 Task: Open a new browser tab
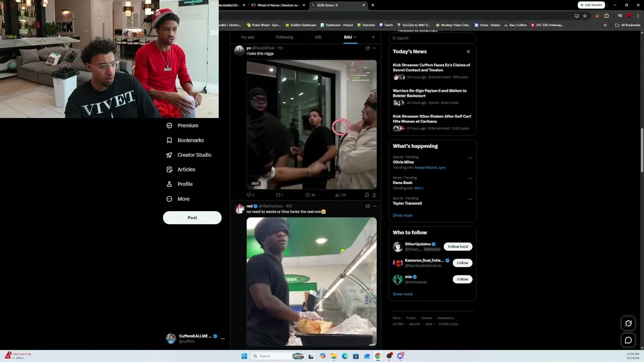pyautogui.click(x=372, y=5)
